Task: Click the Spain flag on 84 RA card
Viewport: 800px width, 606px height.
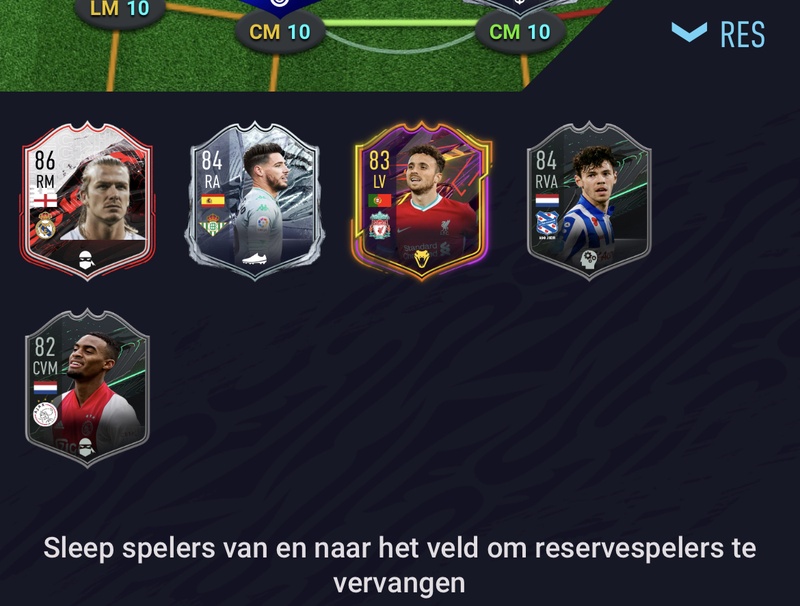Action: click(212, 200)
